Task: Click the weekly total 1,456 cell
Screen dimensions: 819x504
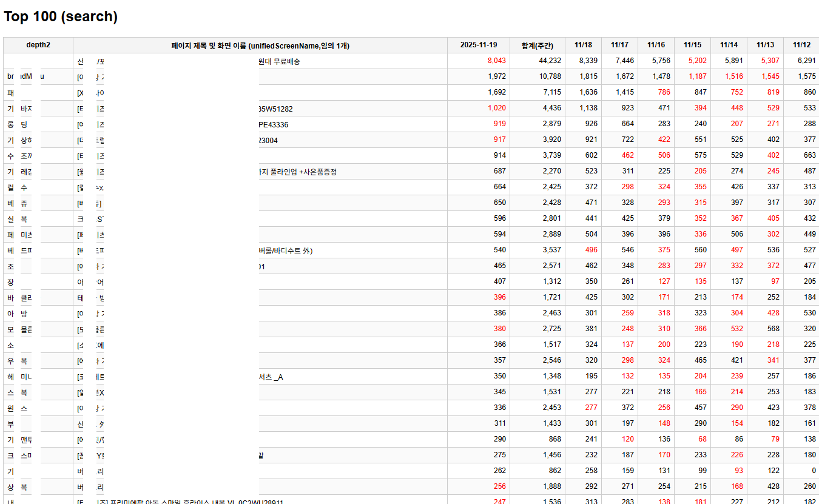Action: click(538, 455)
